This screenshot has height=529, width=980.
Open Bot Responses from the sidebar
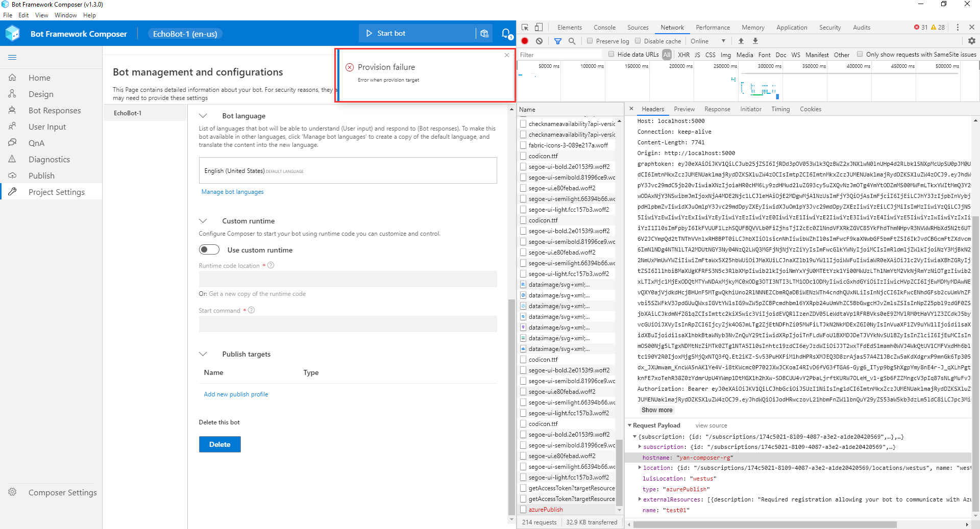coord(54,110)
